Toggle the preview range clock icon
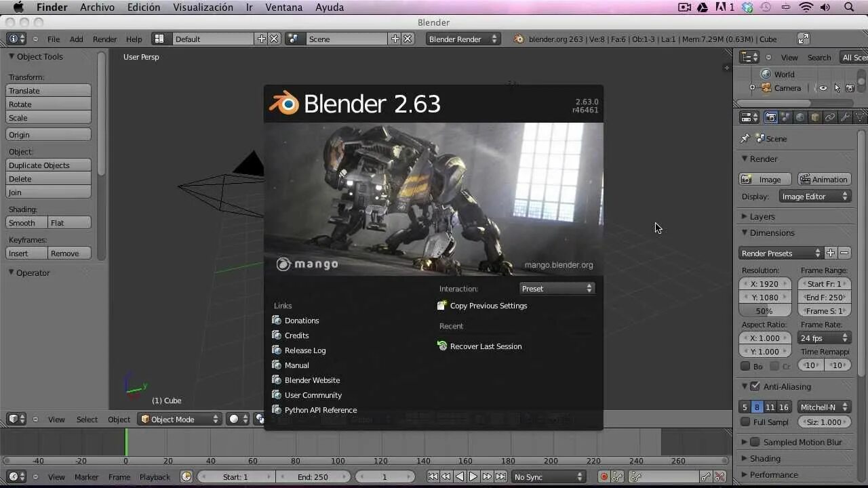The image size is (868, 488). (x=186, y=477)
